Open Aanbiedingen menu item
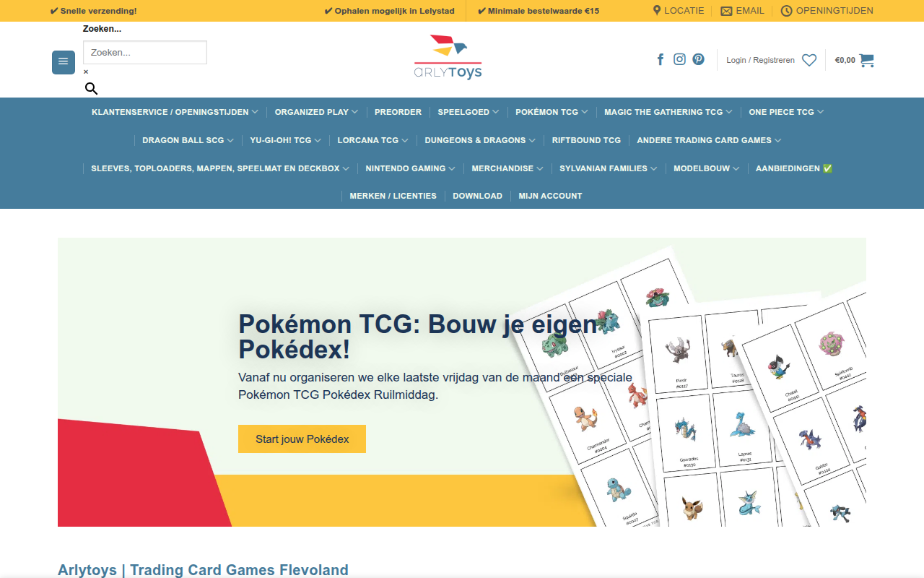This screenshot has width=924, height=578. (794, 168)
